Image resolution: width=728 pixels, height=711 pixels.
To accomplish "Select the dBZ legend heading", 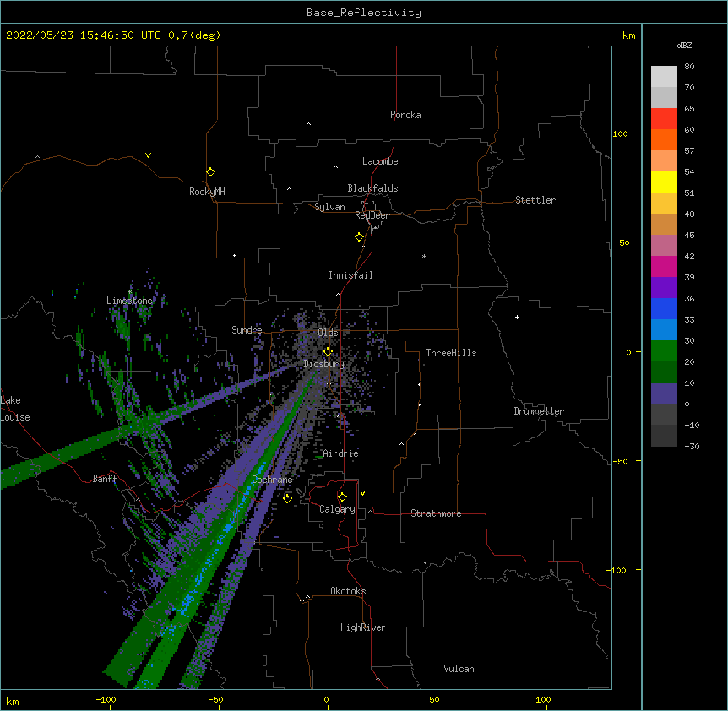I will (x=684, y=45).
